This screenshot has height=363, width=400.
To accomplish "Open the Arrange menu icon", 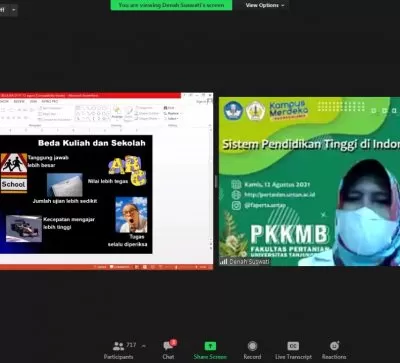I will pos(117,113).
